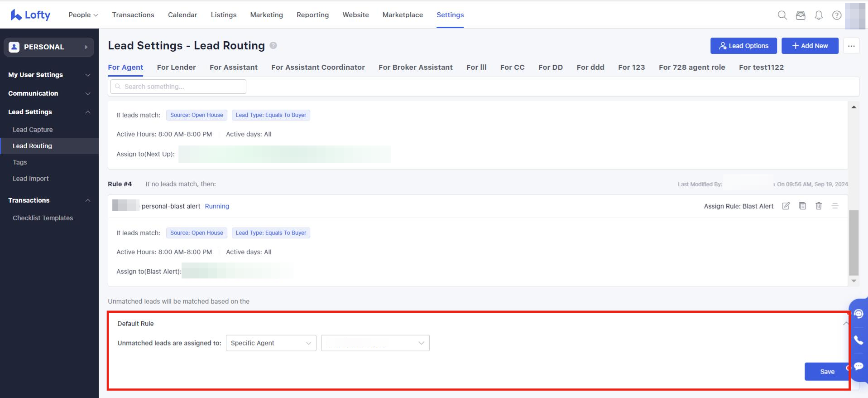Click the Lofty logo
Viewport: 868px width, 398px height.
pyautogui.click(x=30, y=15)
